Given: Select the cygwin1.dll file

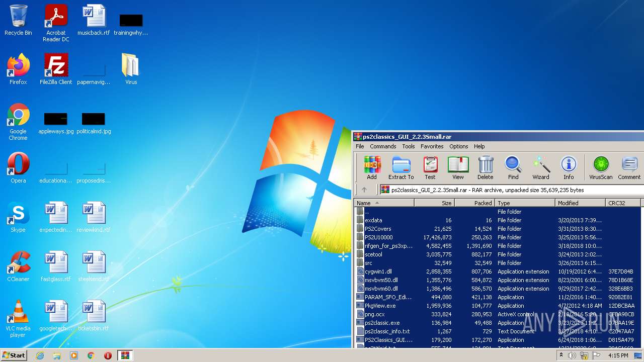Looking at the screenshot, I should click(x=498, y=271).
